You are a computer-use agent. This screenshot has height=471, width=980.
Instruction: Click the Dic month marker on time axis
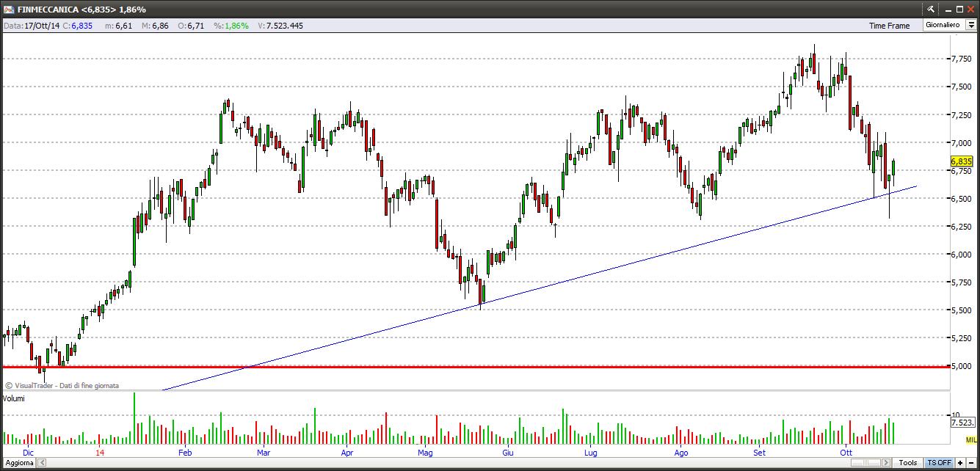point(28,453)
